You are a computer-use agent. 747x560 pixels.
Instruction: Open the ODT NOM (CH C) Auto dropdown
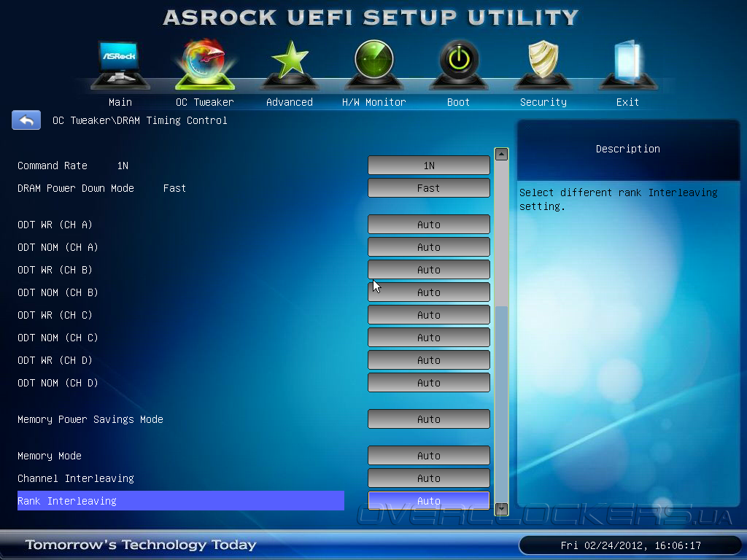click(x=429, y=338)
